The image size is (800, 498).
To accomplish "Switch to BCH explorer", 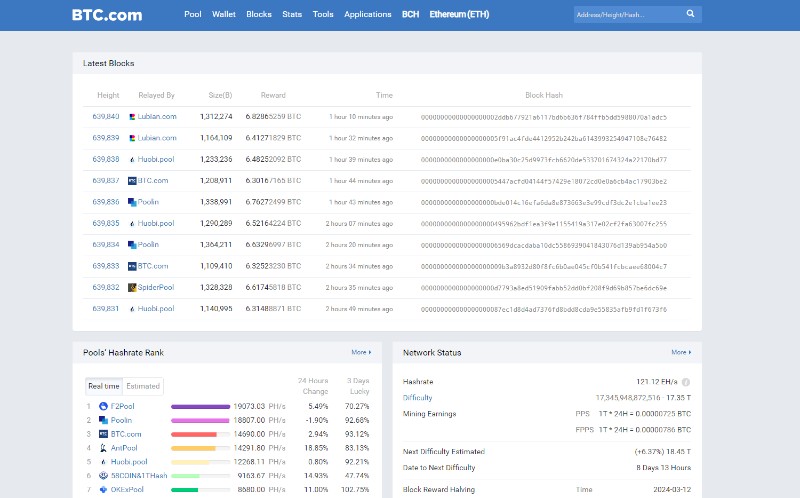I will pyautogui.click(x=411, y=14).
